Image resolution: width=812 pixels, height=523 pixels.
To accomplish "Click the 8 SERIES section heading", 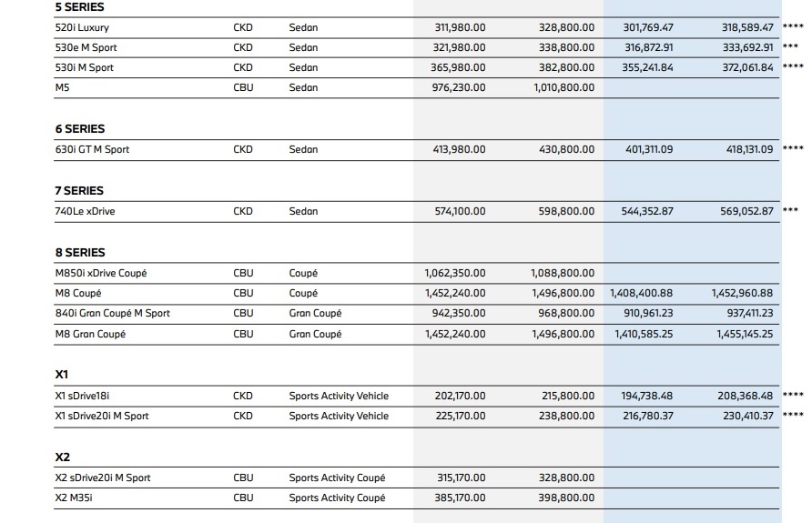I will point(80,253).
